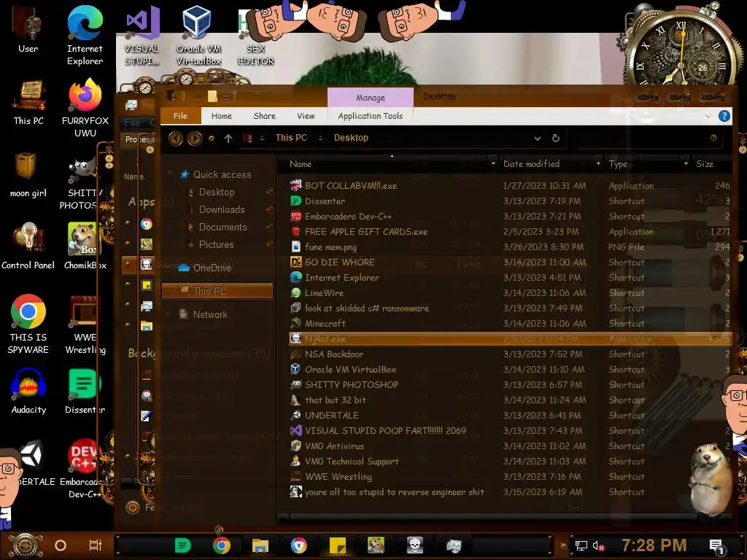Select Pictures in navigation pane
Viewport: 747px width, 560px height.
216,245
